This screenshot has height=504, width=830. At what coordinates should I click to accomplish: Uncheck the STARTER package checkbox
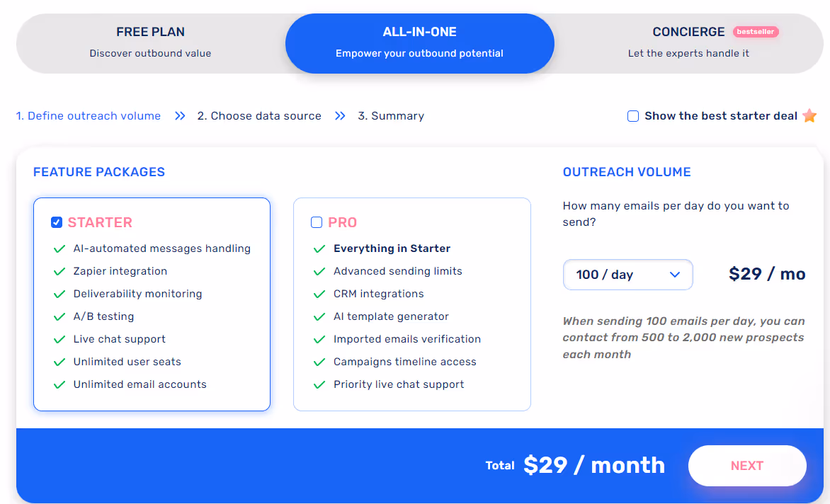pos(56,222)
